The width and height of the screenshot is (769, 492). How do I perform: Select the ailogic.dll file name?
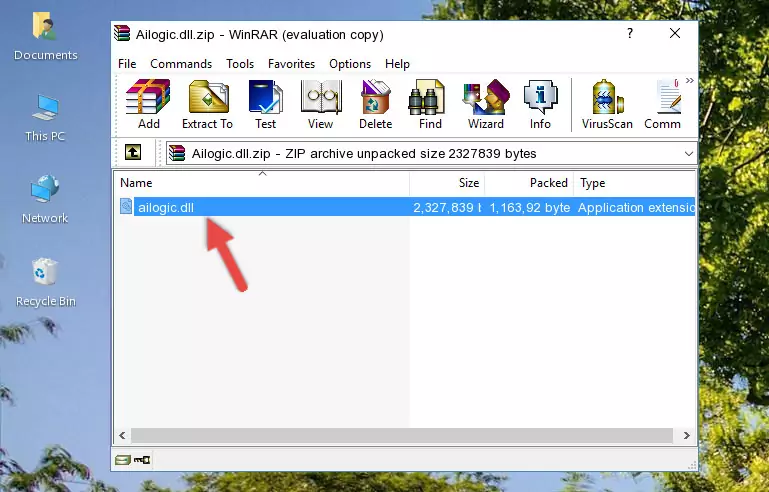166,207
